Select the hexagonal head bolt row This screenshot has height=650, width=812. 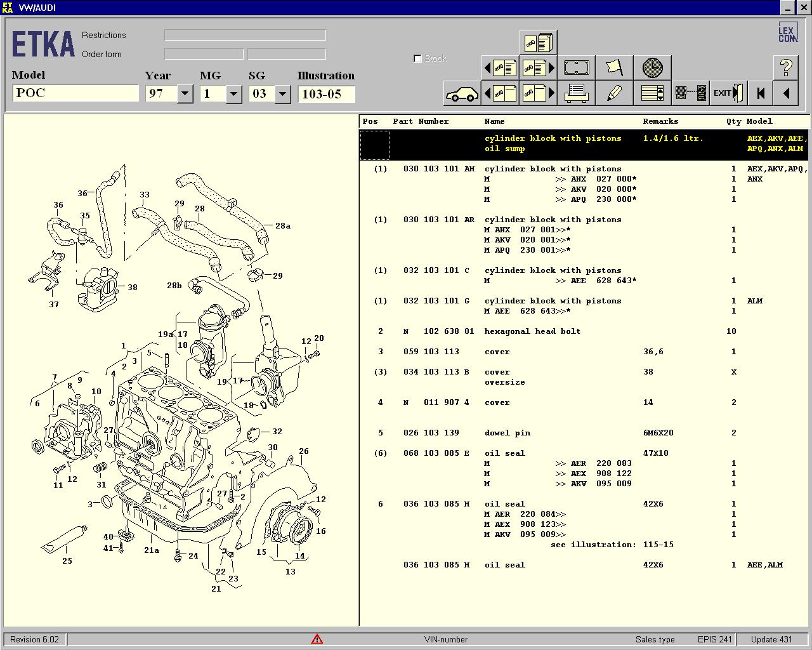[532, 331]
